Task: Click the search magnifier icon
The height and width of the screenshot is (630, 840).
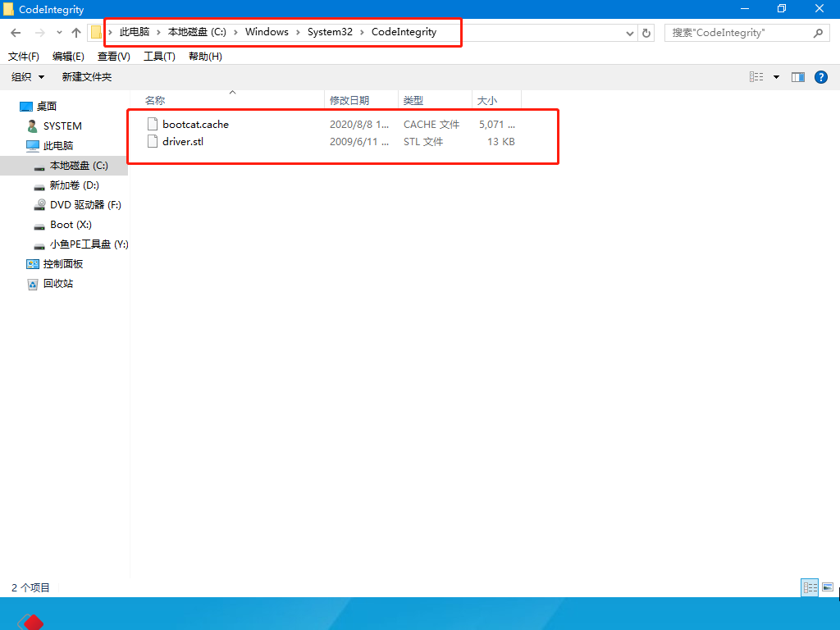Action: point(818,33)
